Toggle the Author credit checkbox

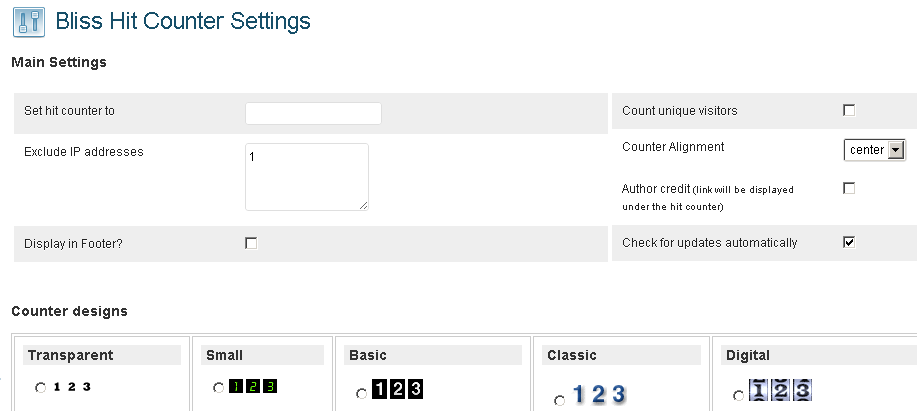[849, 188]
